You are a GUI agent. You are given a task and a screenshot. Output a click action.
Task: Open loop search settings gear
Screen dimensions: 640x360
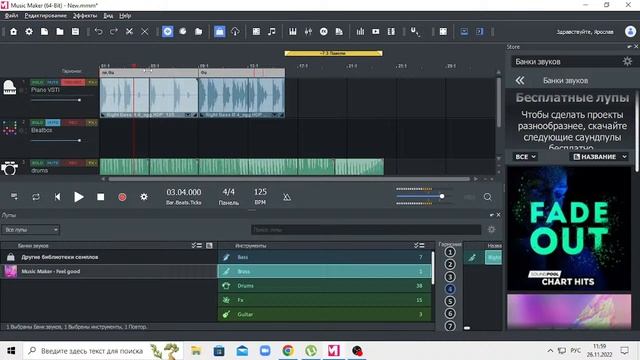491,229
